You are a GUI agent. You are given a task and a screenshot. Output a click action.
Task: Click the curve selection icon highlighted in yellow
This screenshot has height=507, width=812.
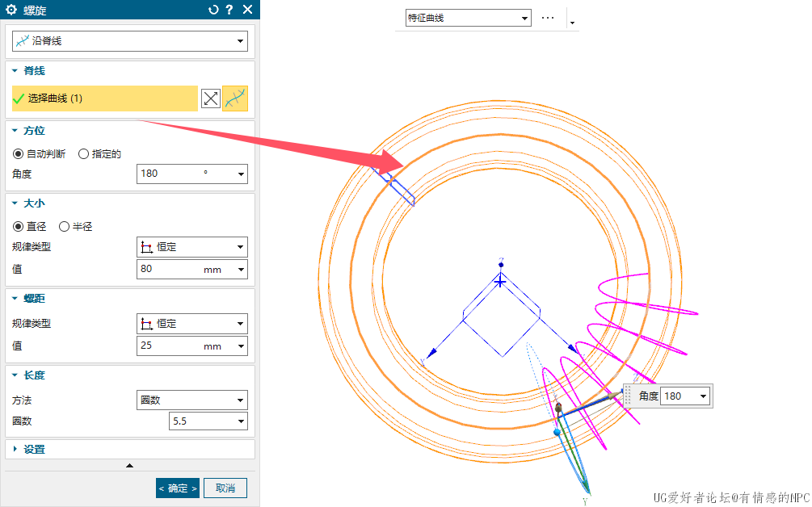tap(235, 98)
